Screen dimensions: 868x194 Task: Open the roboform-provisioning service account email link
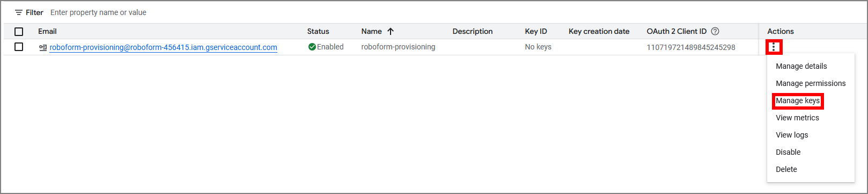pyautogui.click(x=163, y=47)
